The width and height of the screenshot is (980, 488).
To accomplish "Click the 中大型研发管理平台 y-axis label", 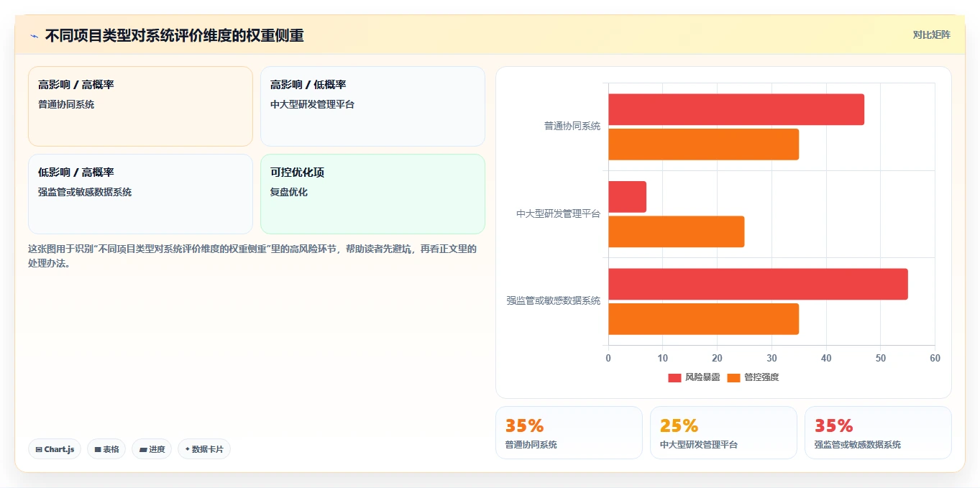I will 559,214.
